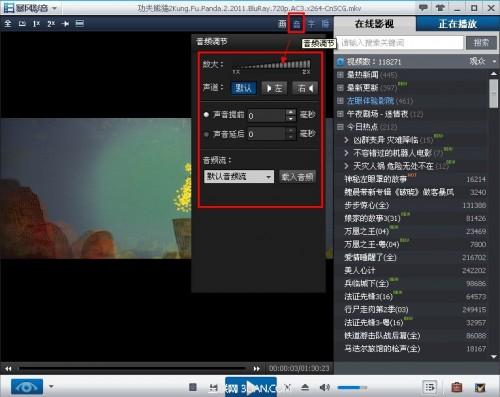The width and height of the screenshot is (500, 397).
Task: Play 神秘左眼里的故事 from the list
Action: point(375,179)
